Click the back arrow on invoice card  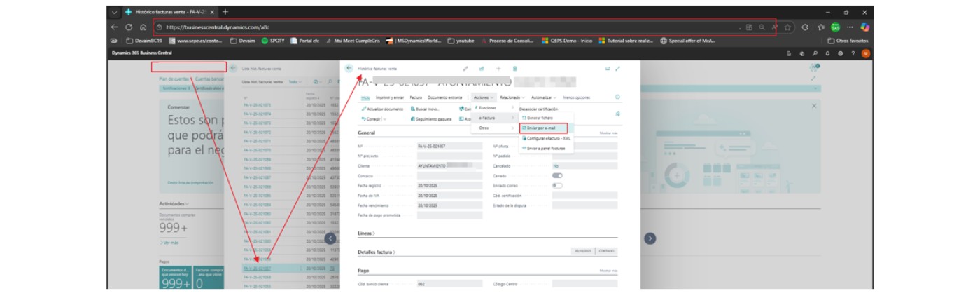(x=349, y=68)
